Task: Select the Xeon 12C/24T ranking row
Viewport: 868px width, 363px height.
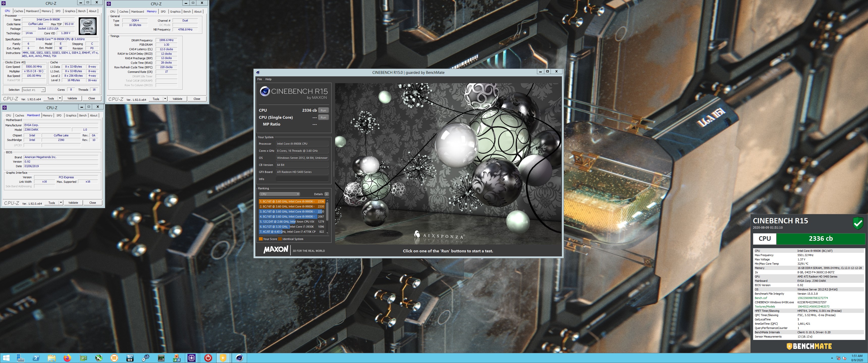Action: (x=292, y=222)
